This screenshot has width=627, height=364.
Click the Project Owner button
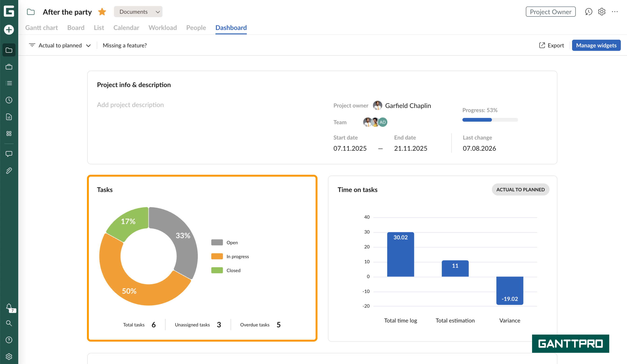(551, 12)
